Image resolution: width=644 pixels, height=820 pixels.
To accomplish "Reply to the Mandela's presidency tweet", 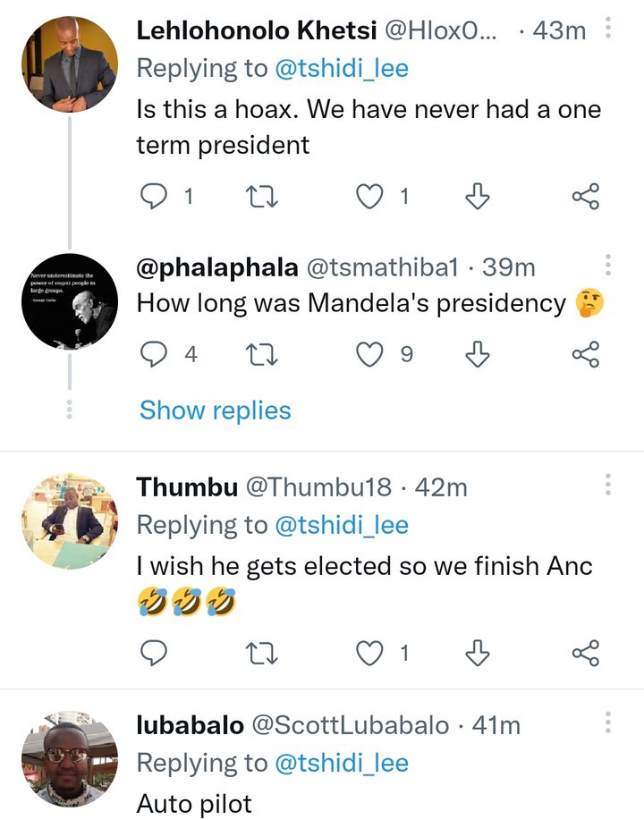I will pyautogui.click(x=154, y=355).
